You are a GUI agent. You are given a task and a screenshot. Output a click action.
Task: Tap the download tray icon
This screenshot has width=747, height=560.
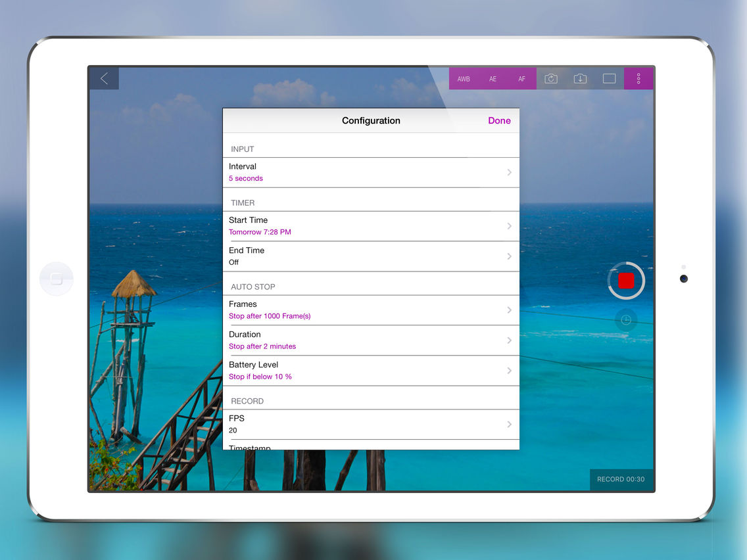(580, 79)
